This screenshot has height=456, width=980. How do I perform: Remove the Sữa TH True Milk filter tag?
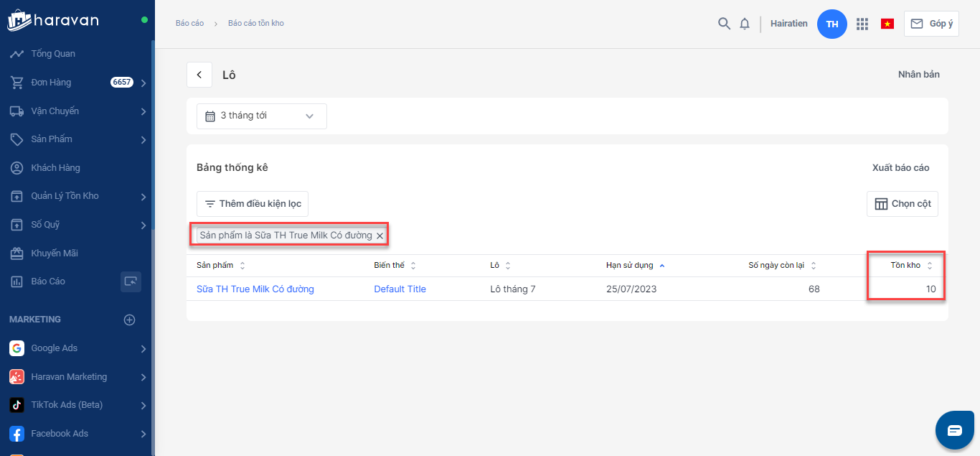(380, 236)
